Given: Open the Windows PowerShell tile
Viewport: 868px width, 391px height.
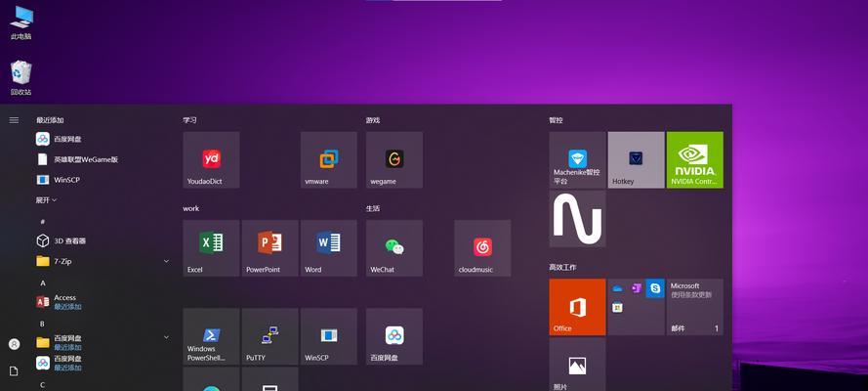Looking at the screenshot, I should tap(211, 336).
